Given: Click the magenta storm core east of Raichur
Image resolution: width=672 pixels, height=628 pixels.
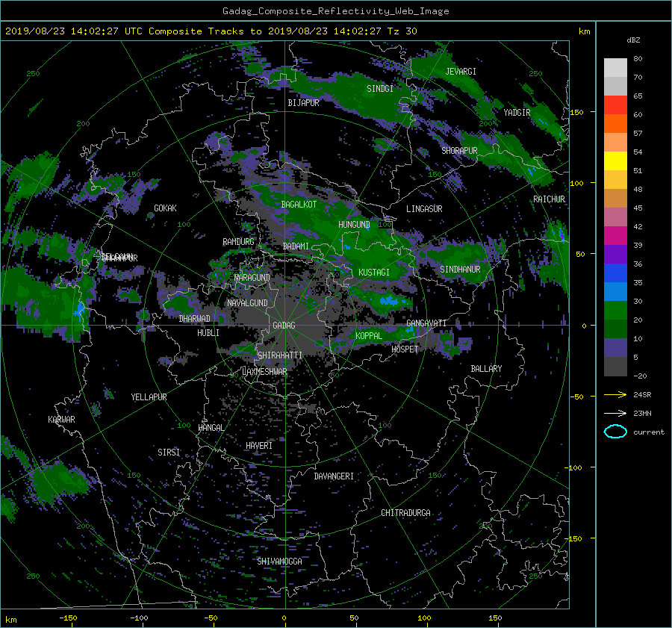Looking at the screenshot, I should click(x=561, y=234).
